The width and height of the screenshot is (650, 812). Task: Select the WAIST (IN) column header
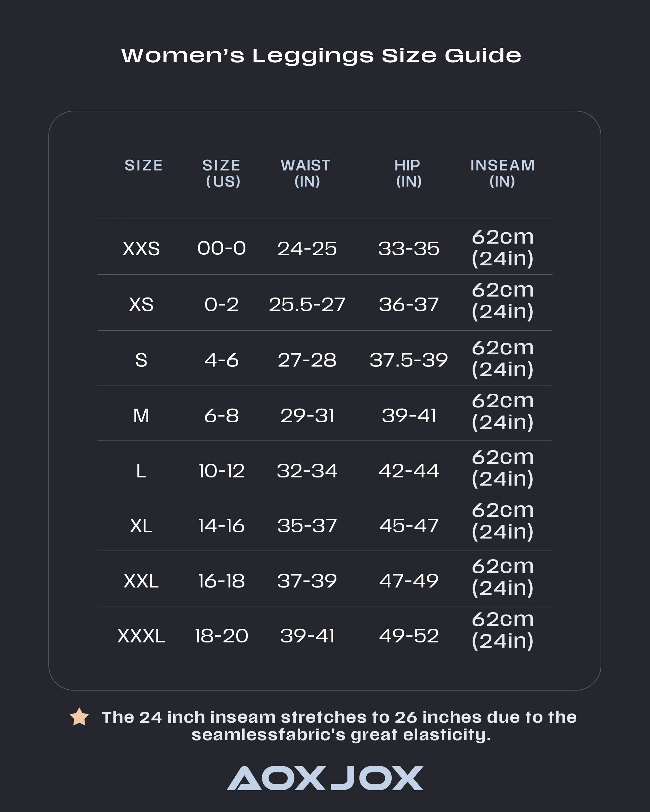(x=306, y=173)
